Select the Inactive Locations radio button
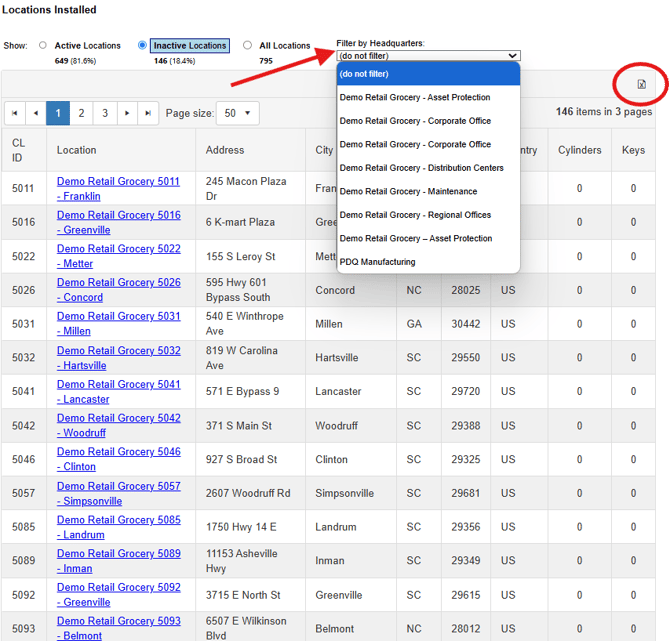The height and width of the screenshot is (641, 670). 143,45
